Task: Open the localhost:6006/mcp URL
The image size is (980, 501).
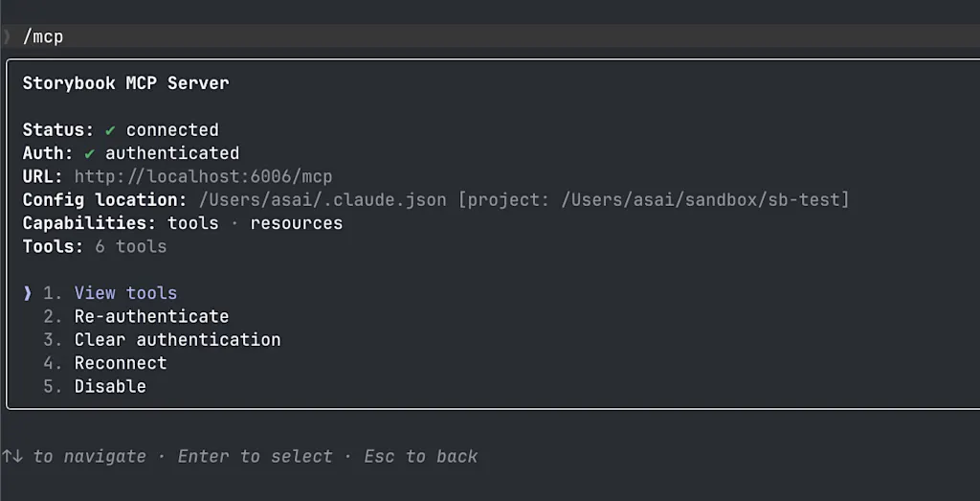Action: click(203, 176)
